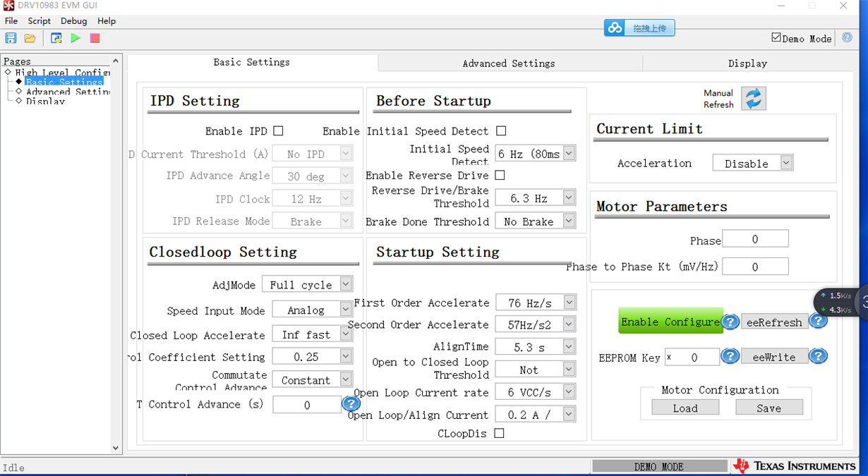Click the EEPROM Key input field
868x476 pixels.
click(x=692, y=357)
